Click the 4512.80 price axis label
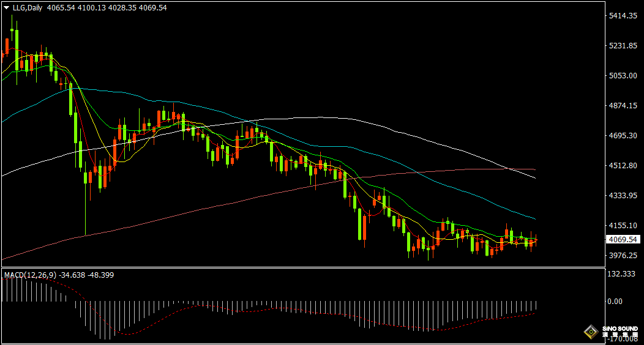 [x=623, y=166]
